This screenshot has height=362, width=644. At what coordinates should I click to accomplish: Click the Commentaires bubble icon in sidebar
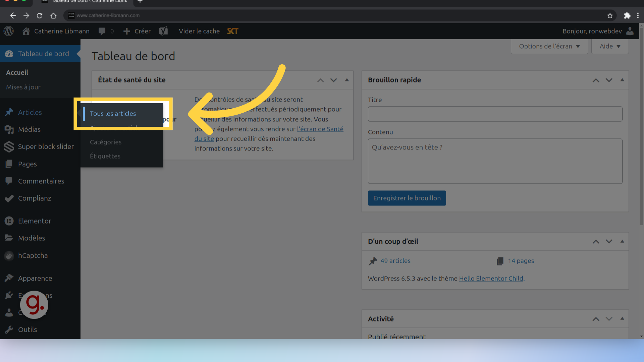coord(9,181)
